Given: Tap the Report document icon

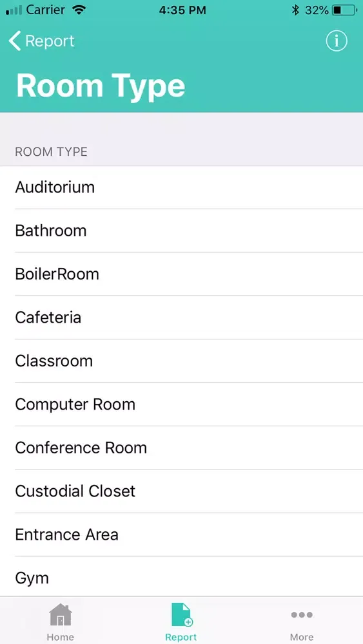Looking at the screenshot, I should pyautogui.click(x=181, y=614).
